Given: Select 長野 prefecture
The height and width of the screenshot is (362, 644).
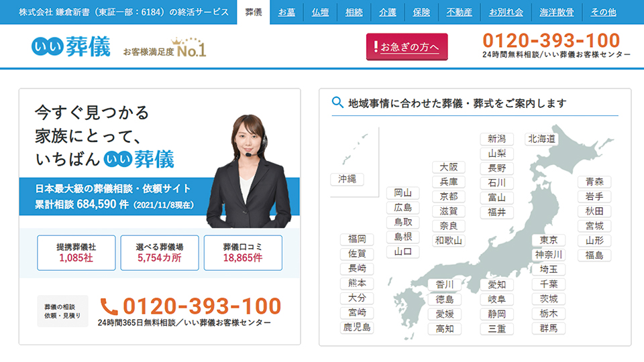Looking at the screenshot, I should click(496, 168).
